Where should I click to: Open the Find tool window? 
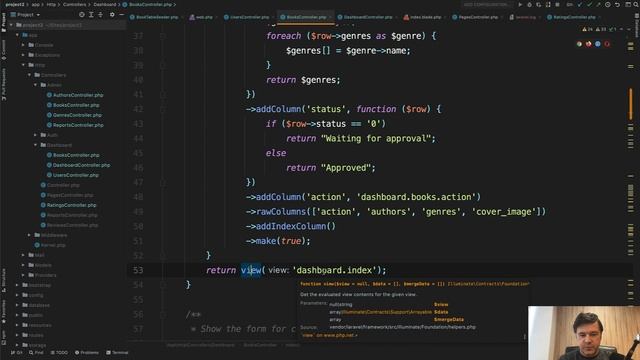click(36, 352)
